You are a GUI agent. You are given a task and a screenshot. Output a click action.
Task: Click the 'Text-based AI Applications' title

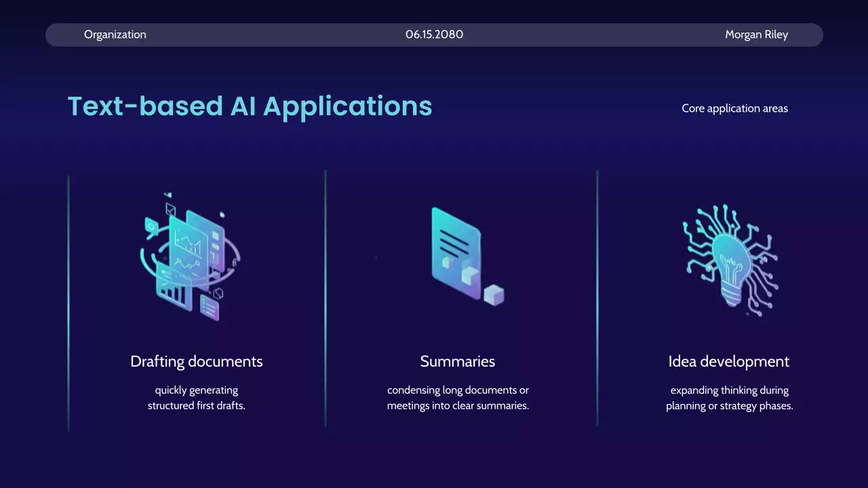(x=250, y=106)
